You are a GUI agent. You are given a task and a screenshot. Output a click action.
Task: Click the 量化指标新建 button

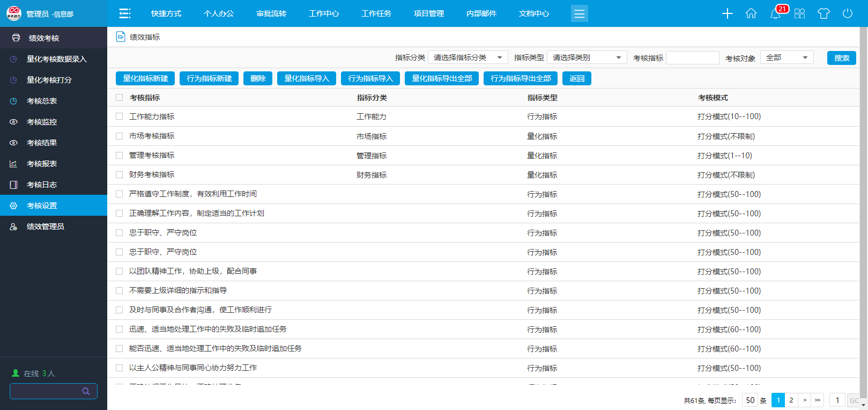(145, 78)
